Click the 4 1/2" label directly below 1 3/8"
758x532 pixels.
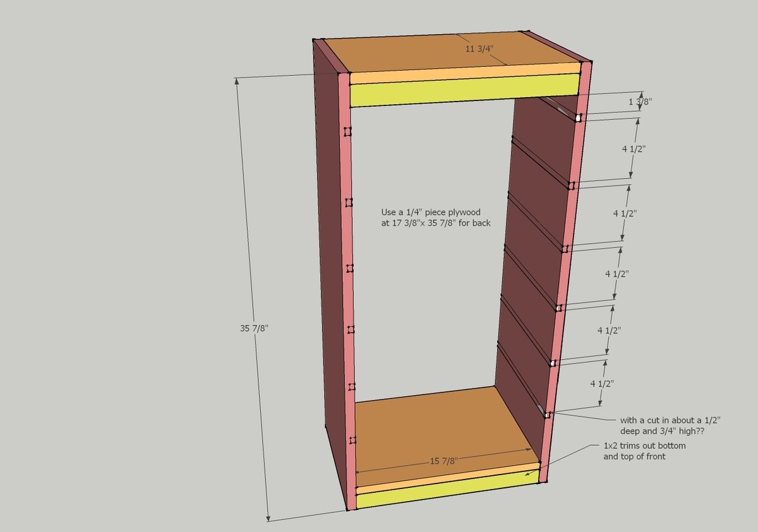coord(634,148)
